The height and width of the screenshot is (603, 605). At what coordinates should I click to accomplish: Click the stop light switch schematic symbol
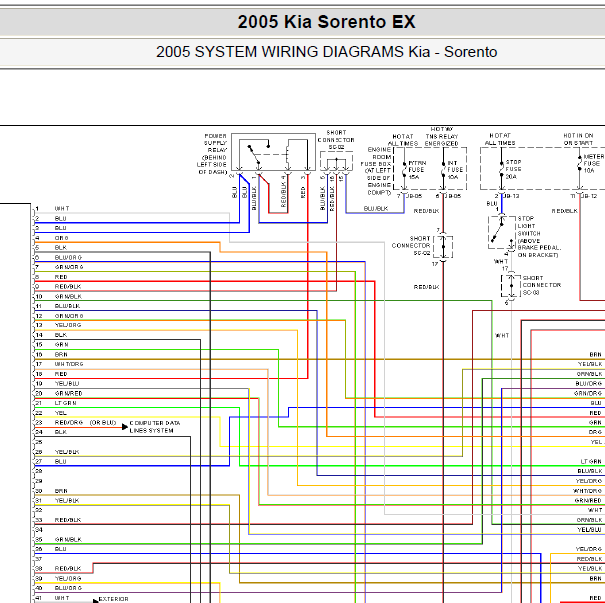click(502, 232)
